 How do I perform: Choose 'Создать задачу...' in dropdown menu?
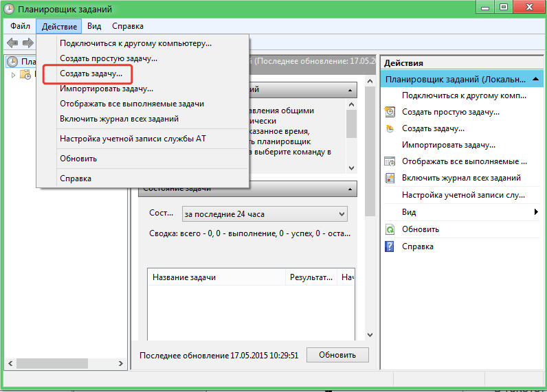point(143,73)
